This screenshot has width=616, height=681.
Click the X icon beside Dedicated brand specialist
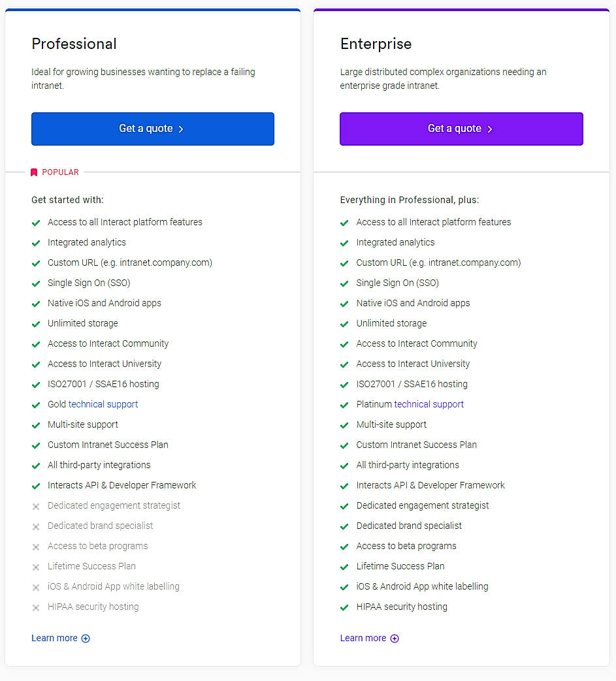(x=36, y=526)
